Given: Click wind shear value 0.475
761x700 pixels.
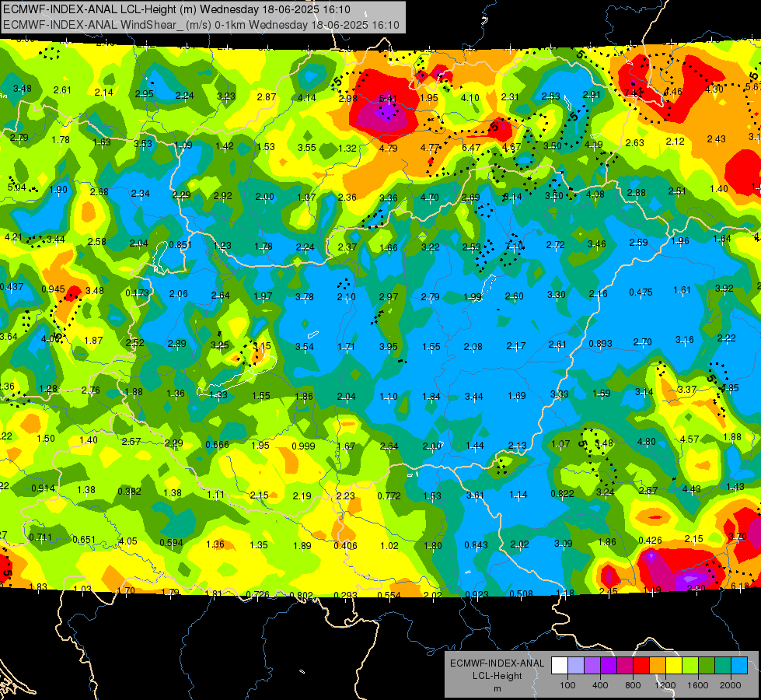Looking at the screenshot, I should pos(641,292).
